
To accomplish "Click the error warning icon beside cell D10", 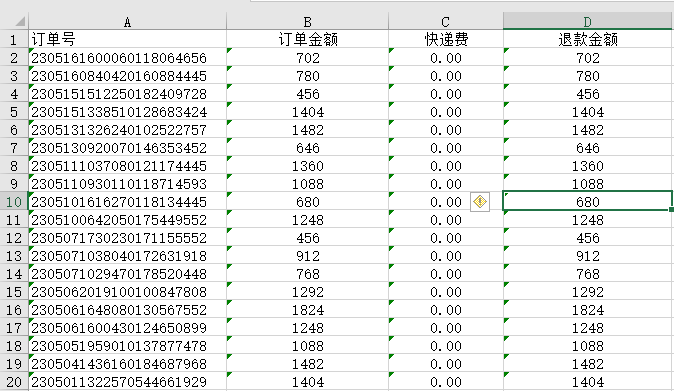I will [x=480, y=202].
